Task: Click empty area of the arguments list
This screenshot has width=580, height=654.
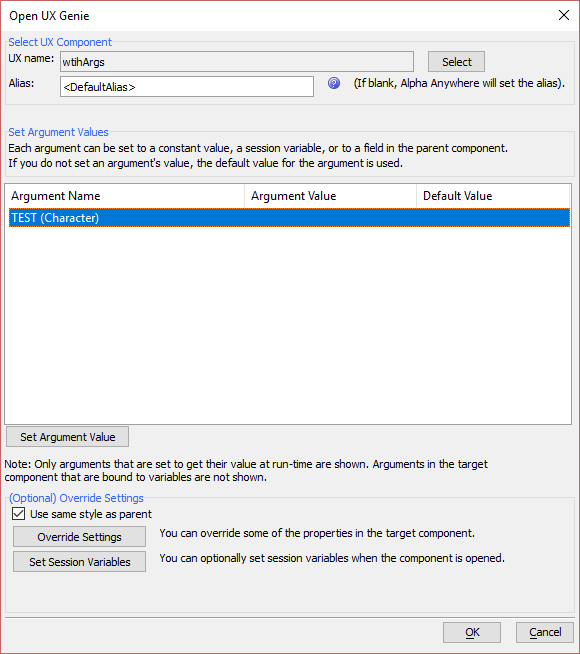Action: pyautogui.click(x=288, y=325)
